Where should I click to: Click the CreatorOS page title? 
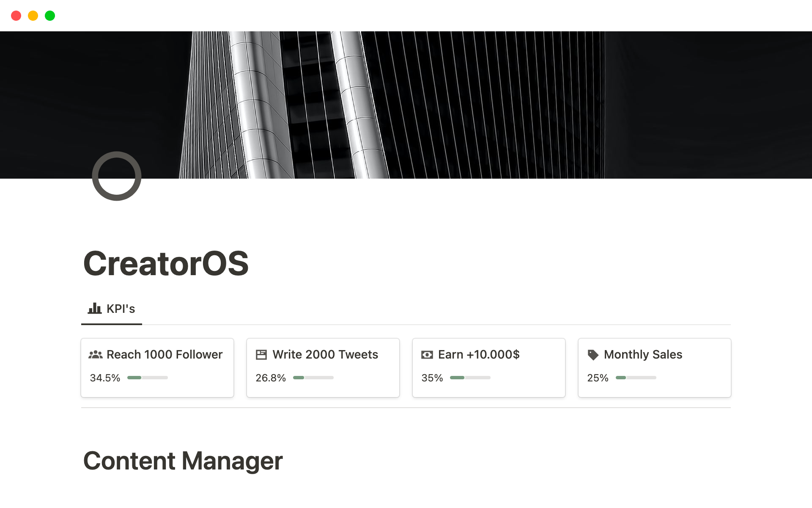click(x=166, y=263)
